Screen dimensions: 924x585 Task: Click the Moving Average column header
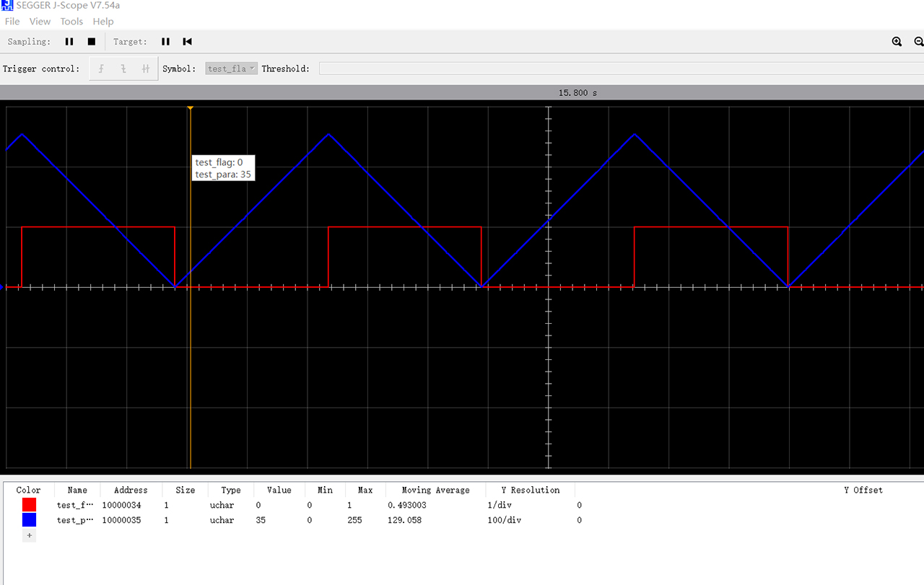(435, 491)
